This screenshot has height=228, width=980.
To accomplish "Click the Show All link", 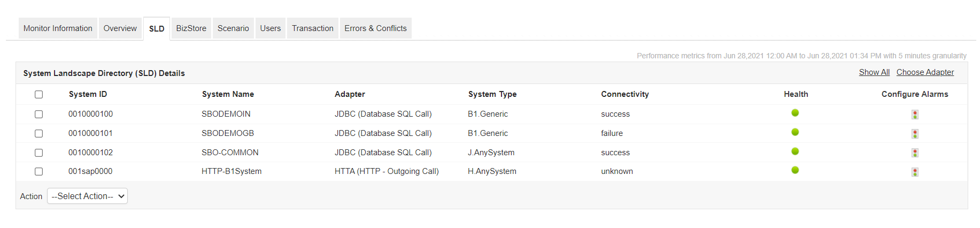I will (874, 72).
